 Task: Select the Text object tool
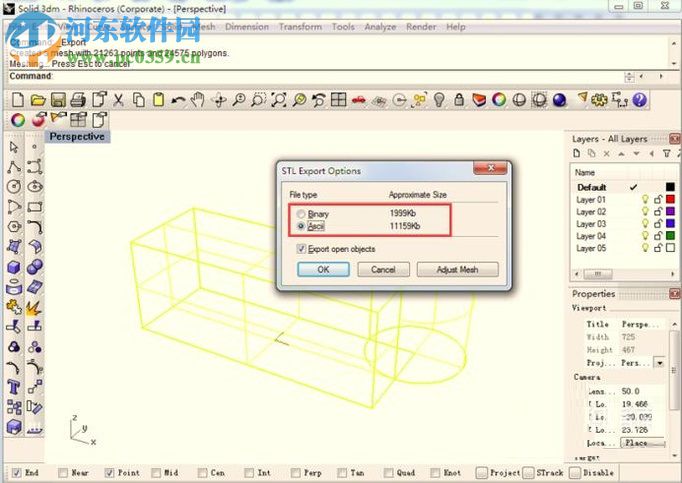(x=14, y=387)
